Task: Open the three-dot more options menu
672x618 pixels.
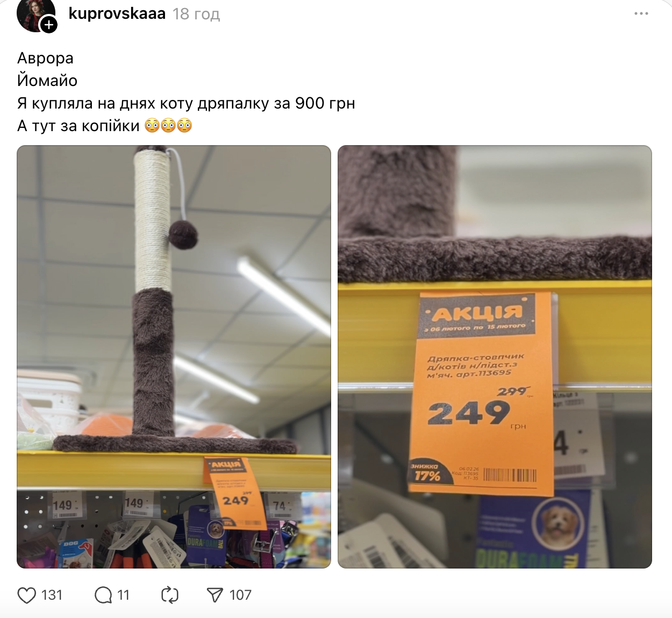Action: click(x=641, y=13)
